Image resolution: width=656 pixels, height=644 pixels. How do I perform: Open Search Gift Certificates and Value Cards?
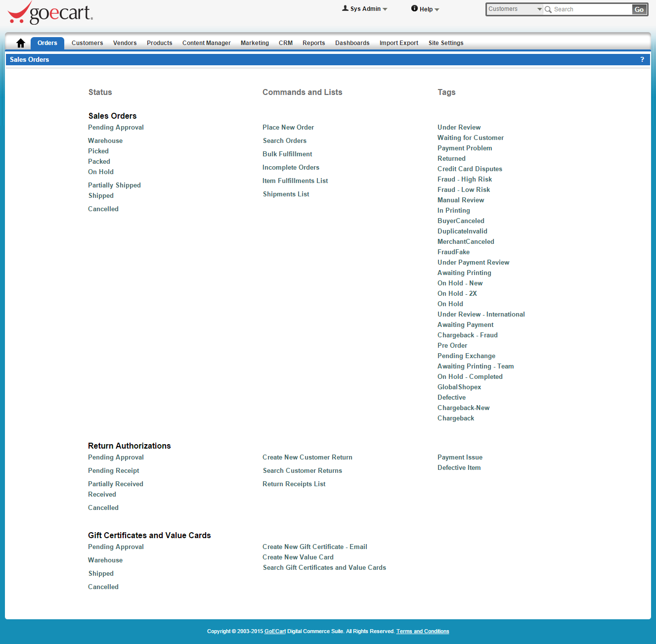[324, 568]
